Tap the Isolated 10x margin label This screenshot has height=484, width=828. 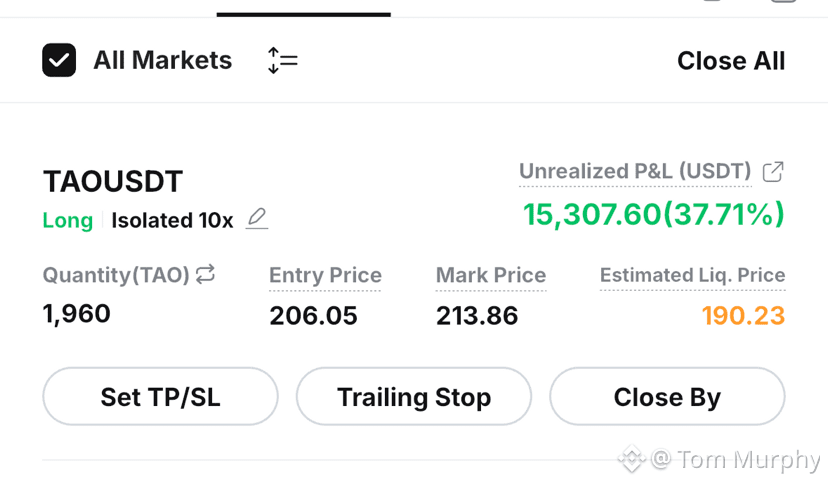pos(172,221)
